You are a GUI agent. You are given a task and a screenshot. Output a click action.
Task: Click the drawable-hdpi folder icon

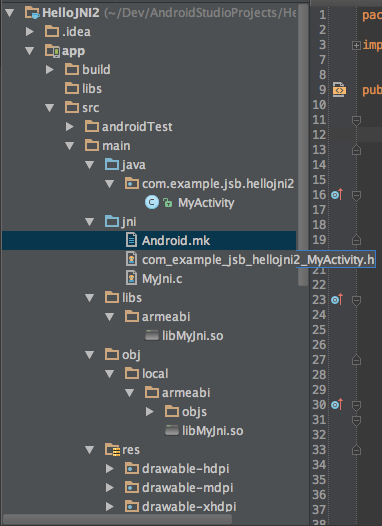coord(132,469)
